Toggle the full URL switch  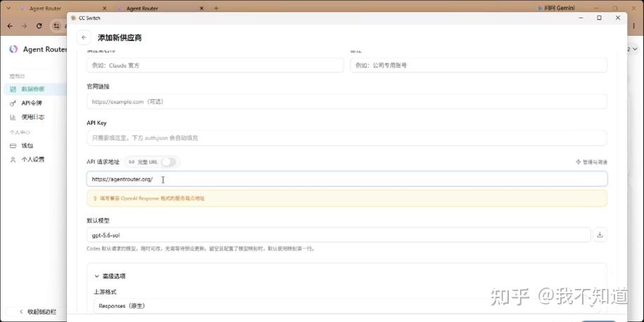168,162
